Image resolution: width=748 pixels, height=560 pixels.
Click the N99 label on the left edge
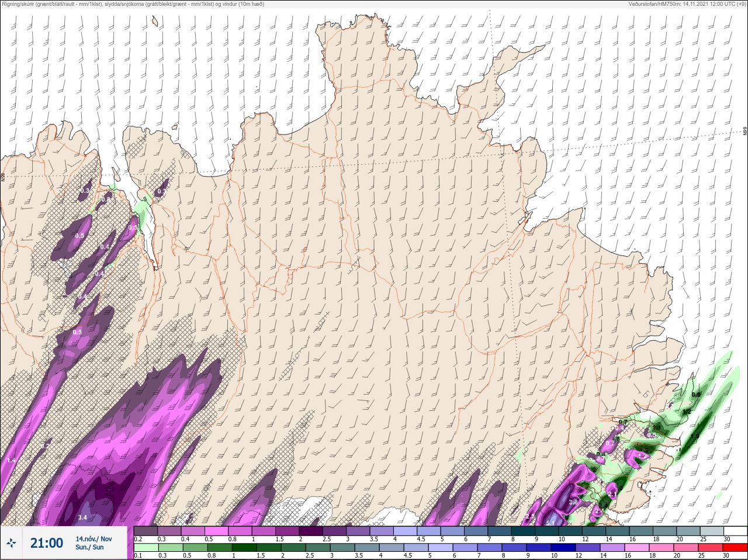tap(3, 176)
